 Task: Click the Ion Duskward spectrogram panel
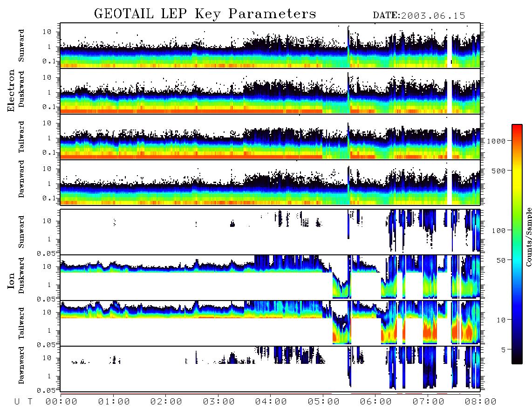pos(270,277)
